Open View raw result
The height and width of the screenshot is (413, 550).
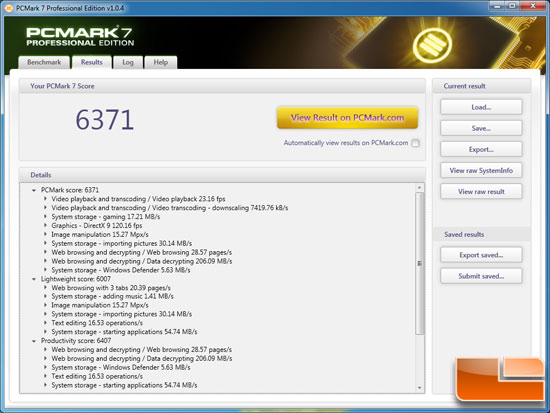tap(481, 191)
